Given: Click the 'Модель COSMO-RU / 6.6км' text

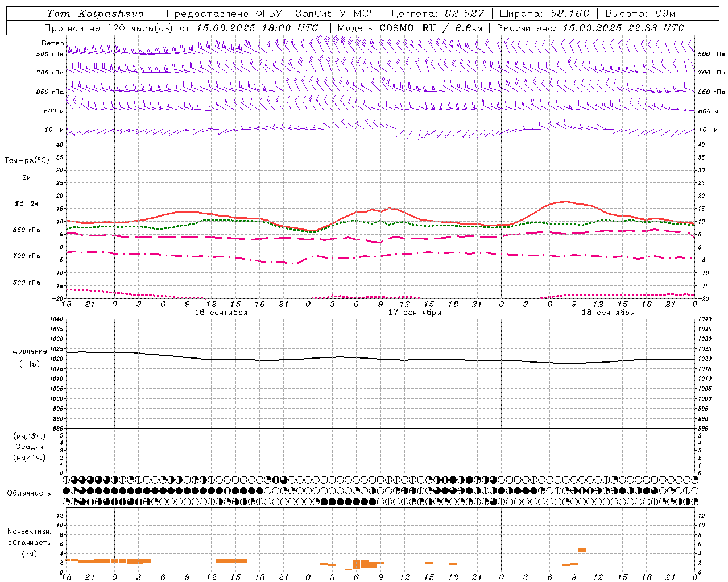Looking at the screenshot, I should [x=410, y=28].
